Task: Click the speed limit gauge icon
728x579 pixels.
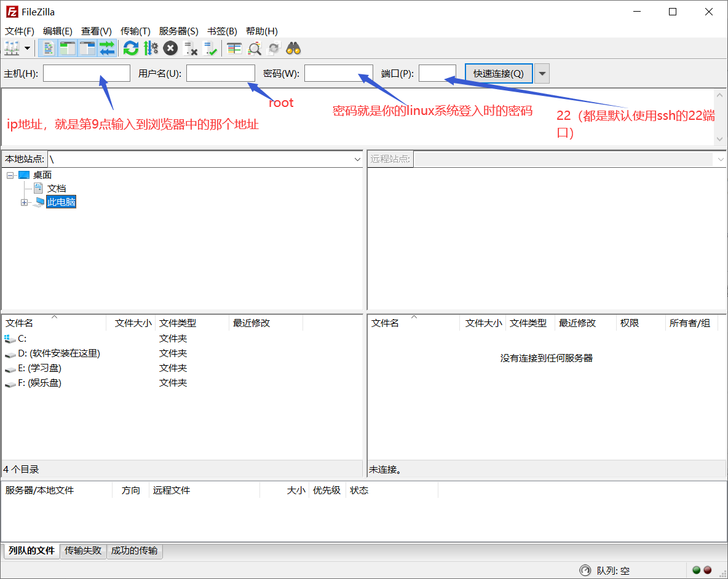Action: [x=585, y=570]
